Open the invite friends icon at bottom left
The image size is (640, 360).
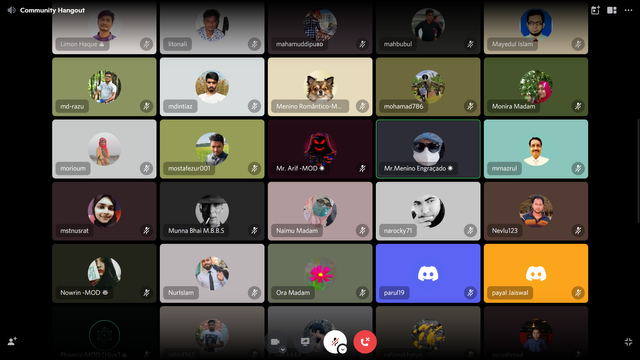(12, 341)
